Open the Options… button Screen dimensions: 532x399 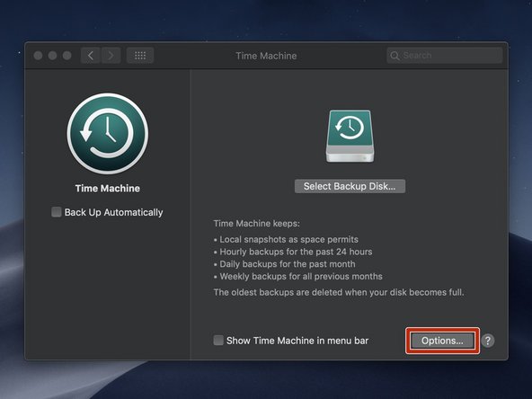(442, 341)
